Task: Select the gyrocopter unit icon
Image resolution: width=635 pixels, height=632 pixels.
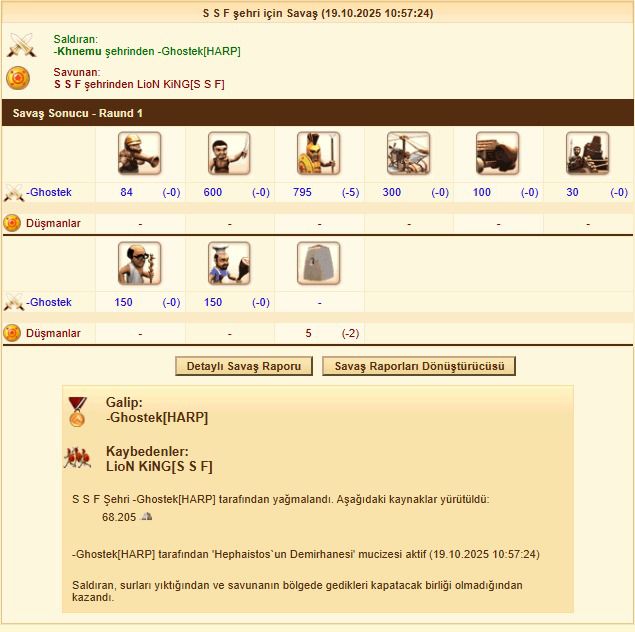Action: point(408,153)
